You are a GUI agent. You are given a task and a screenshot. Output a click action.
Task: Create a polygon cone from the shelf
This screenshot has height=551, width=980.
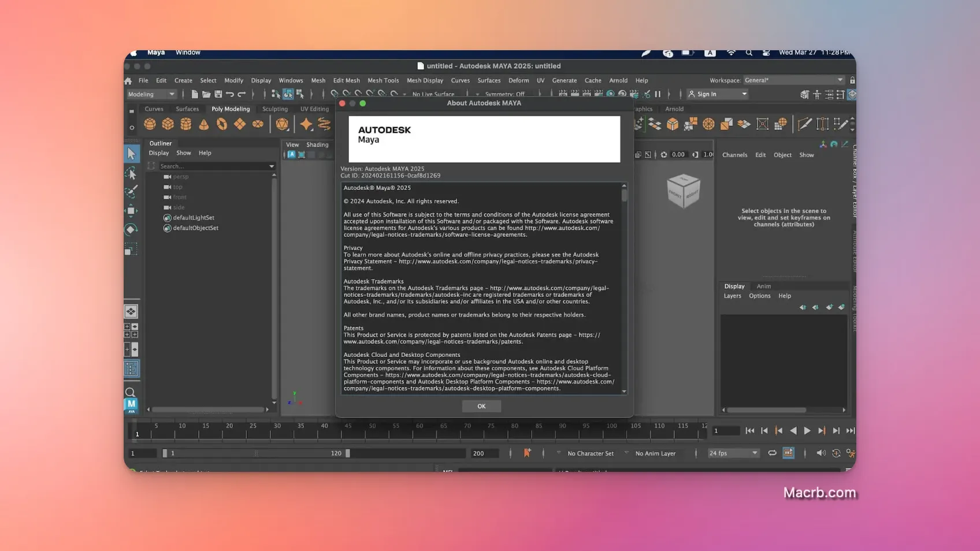pyautogui.click(x=204, y=124)
